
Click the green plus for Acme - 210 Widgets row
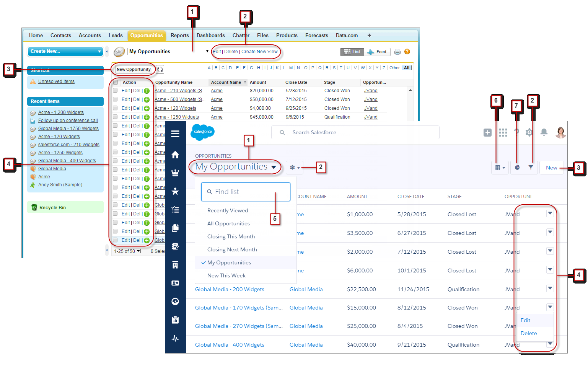click(147, 91)
